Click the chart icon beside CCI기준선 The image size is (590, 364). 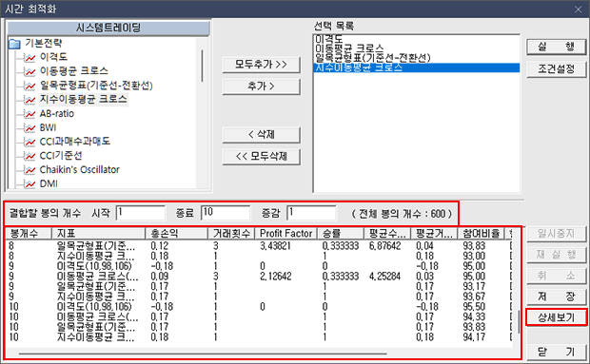pos(29,156)
